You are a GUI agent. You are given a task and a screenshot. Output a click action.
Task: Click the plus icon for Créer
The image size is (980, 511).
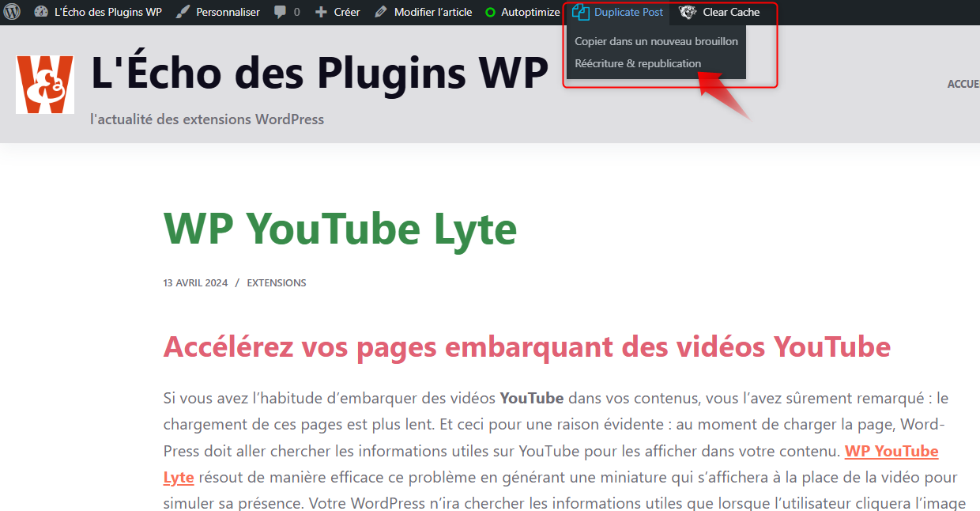[x=320, y=12]
